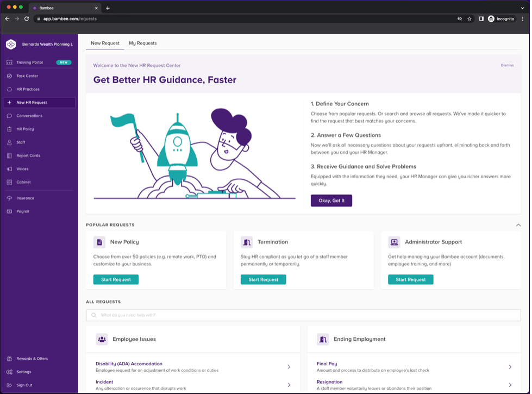The image size is (532, 394).
Task: Switch to the My Requests tab
Action: 142,43
